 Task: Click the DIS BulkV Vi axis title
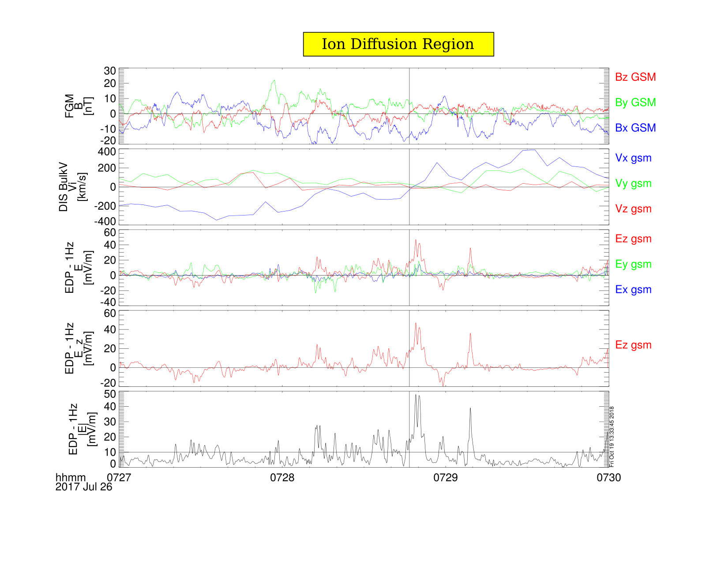(x=73, y=187)
